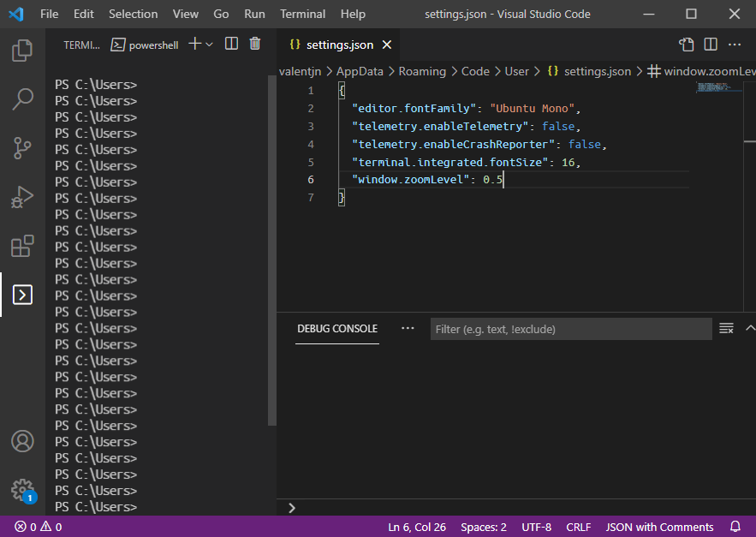Open the Go menu
Viewport: 756px width, 537px height.
[x=221, y=14]
